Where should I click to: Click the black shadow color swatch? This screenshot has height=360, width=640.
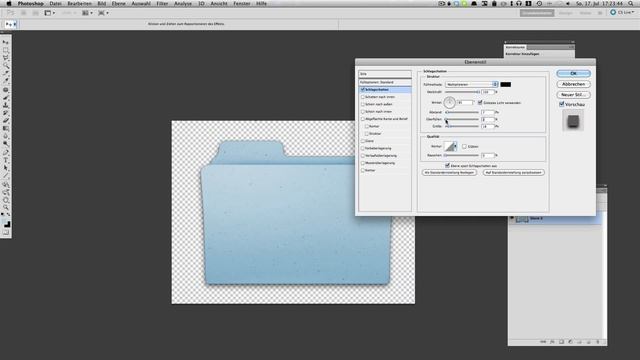pyautogui.click(x=505, y=84)
